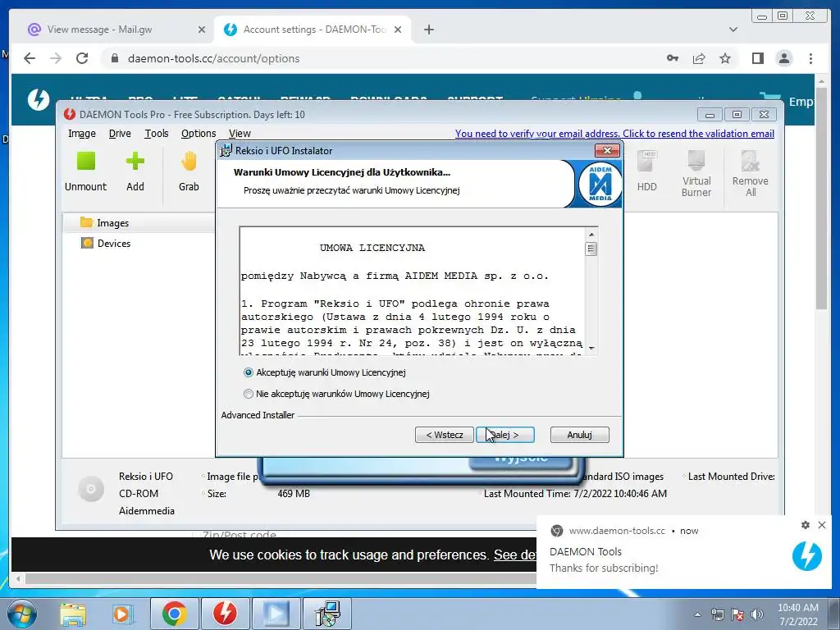The image size is (840, 630).
Task: Open the Drive menu
Action: (120, 134)
